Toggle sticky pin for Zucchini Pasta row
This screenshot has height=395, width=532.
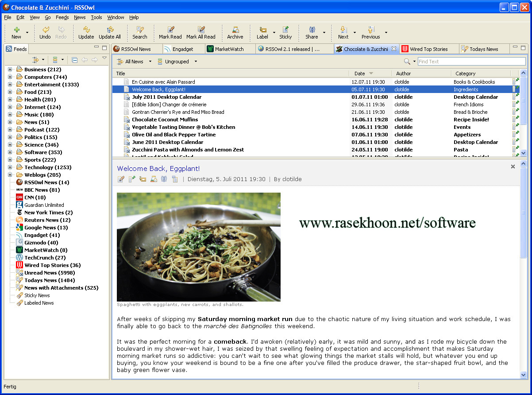pos(517,149)
